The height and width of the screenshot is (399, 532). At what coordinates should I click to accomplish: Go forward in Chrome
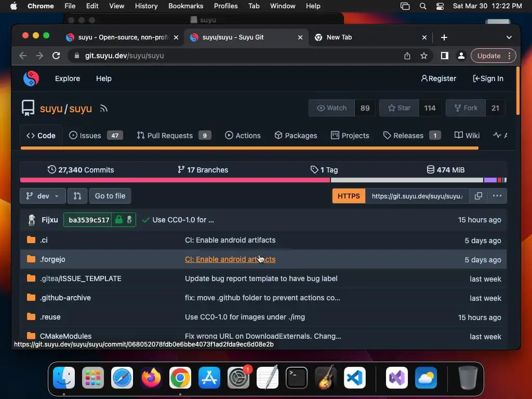[39, 56]
